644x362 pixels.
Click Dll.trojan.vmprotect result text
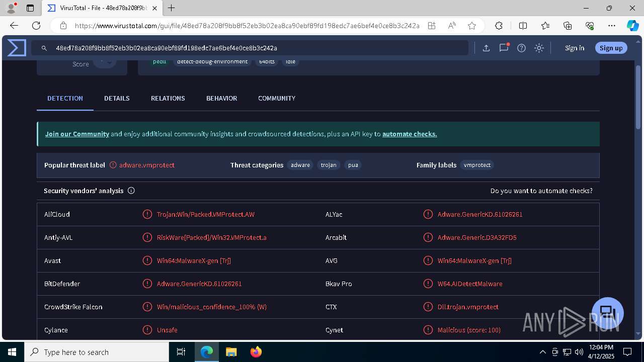pyautogui.click(x=468, y=307)
